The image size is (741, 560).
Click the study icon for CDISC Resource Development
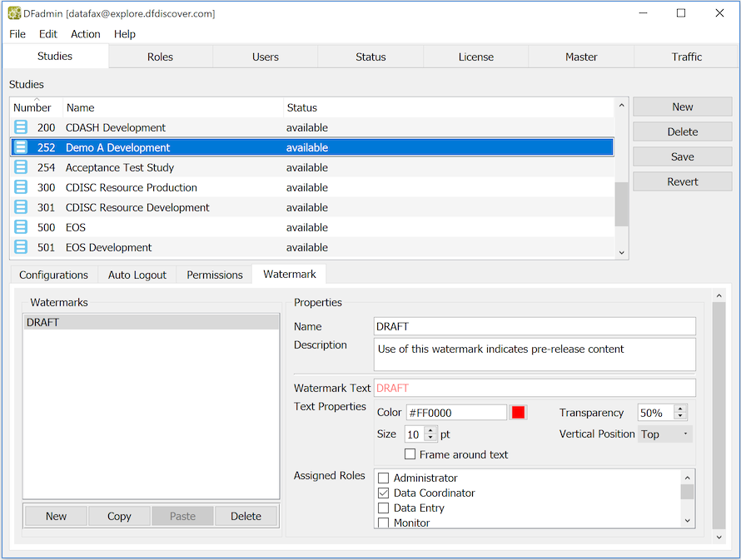coord(20,207)
